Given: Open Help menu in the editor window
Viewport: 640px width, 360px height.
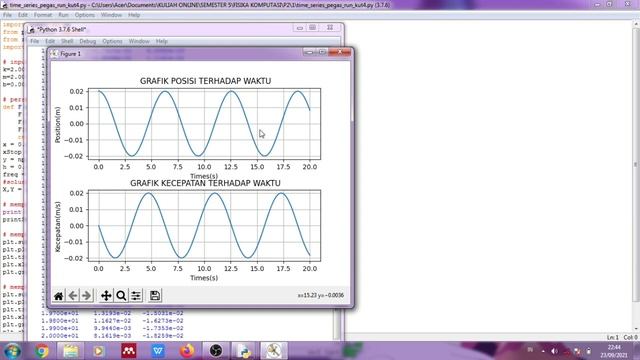Looking at the screenshot, I should click(x=134, y=15).
